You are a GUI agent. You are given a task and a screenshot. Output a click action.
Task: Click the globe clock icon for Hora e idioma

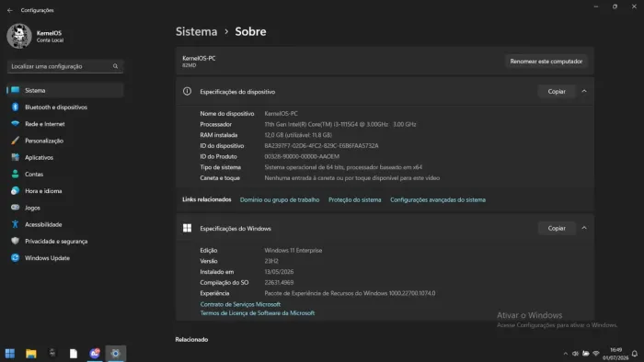(x=16, y=190)
